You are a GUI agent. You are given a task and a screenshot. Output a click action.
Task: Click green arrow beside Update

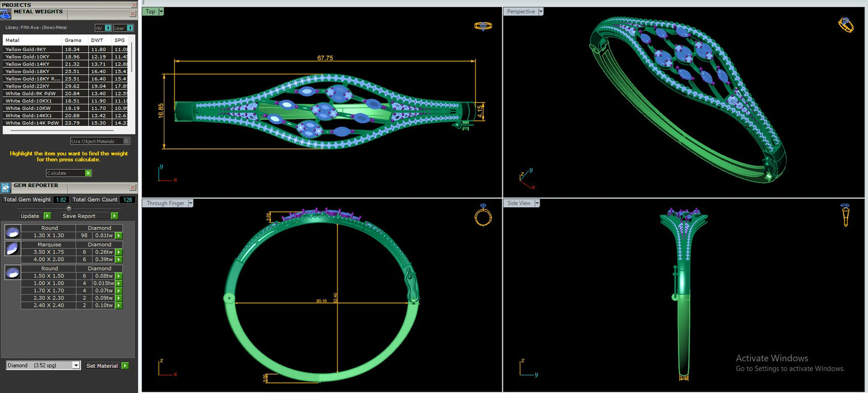tap(47, 215)
